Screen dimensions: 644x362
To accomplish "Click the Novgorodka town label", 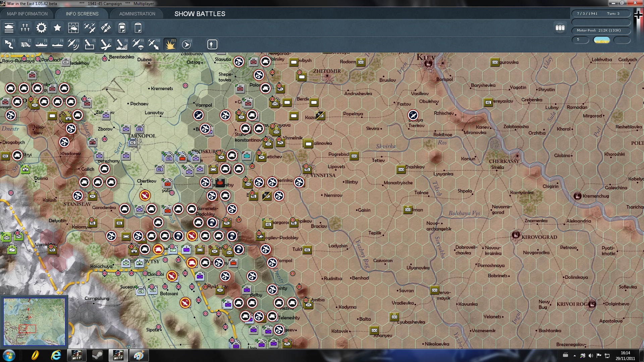I will pyautogui.click(x=536, y=252).
